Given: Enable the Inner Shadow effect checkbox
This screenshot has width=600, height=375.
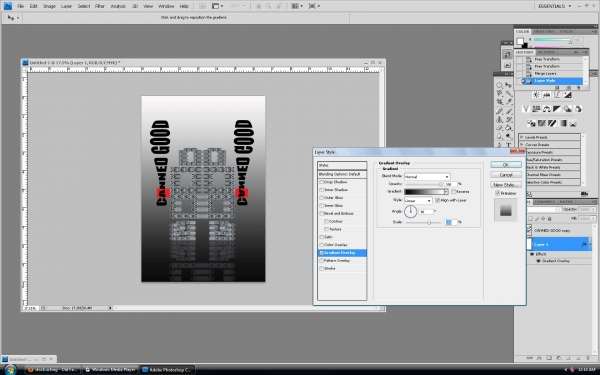Looking at the screenshot, I should [322, 190].
